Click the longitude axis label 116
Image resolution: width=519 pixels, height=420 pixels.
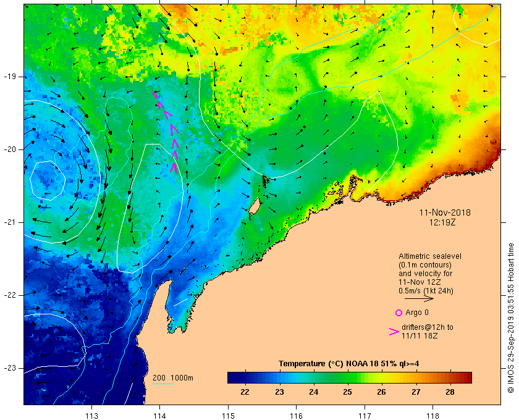coord(296,416)
